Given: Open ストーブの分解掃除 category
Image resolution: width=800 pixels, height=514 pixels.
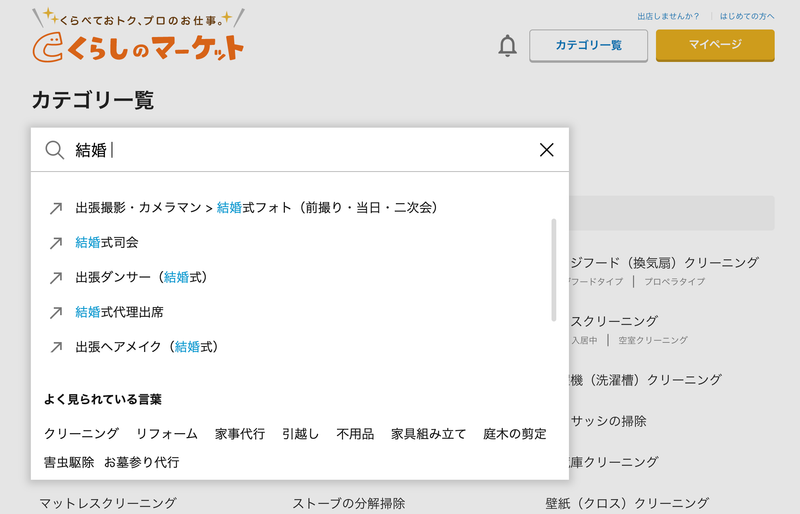Looking at the screenshot, I should pyautogui.click(x=348, y=503).
